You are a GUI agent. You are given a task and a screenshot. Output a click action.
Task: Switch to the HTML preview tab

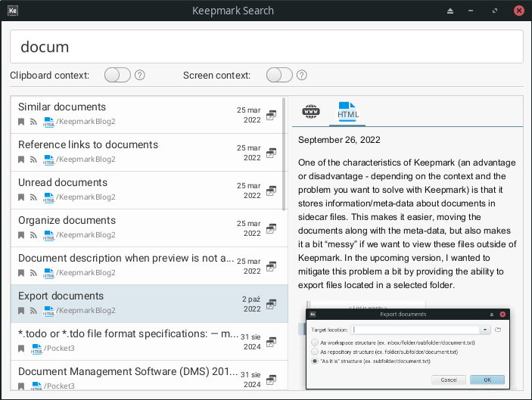[x=347, y=111]
